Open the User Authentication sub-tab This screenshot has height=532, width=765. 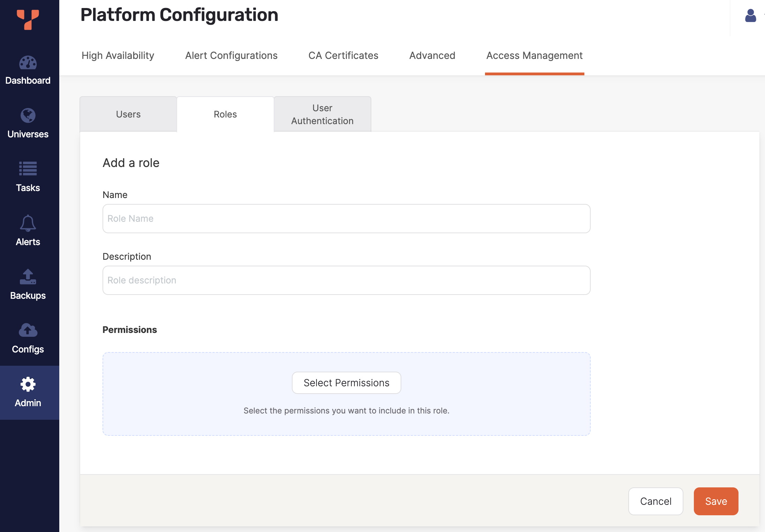322,114
